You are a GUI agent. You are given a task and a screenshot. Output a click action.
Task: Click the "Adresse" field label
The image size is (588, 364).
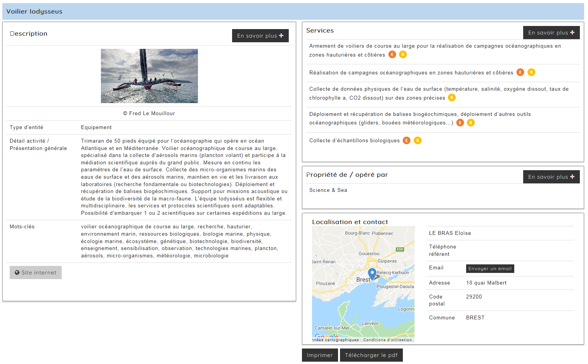[x=439, y=283]
